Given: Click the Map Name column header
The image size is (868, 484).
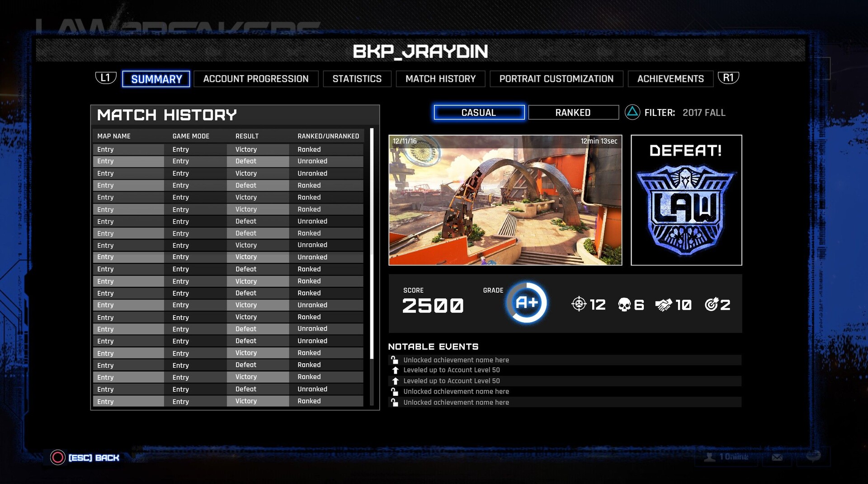Looking at the screenshot, I should [x=114, y=136].
